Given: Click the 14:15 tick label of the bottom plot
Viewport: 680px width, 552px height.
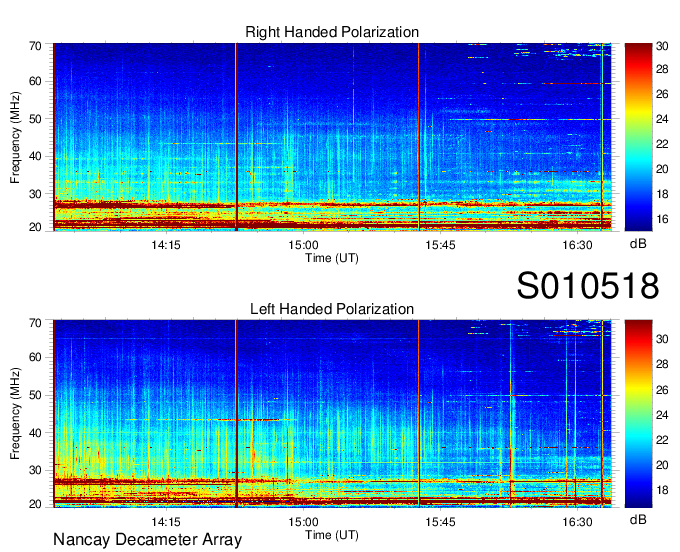Looking at the screenshot, I should coord(166,522).
